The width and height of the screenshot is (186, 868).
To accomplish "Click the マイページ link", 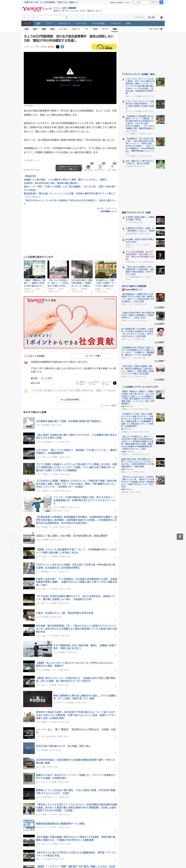I will [139, 17].
